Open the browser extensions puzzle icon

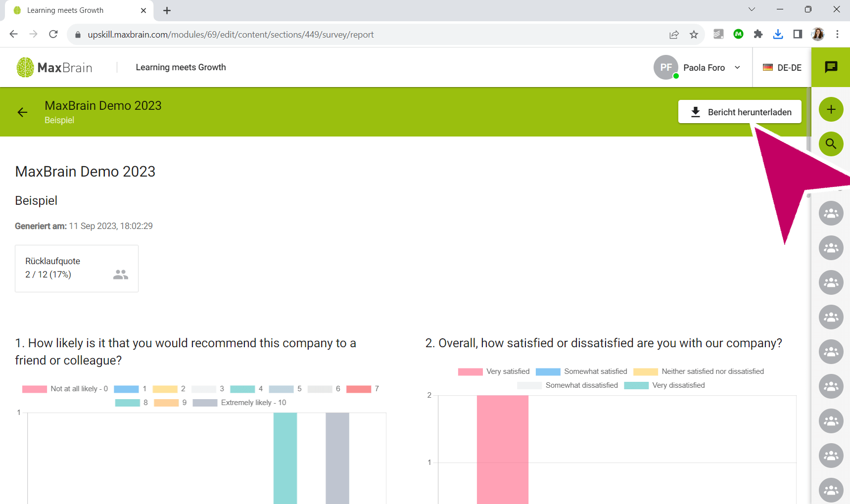point(758,34)
